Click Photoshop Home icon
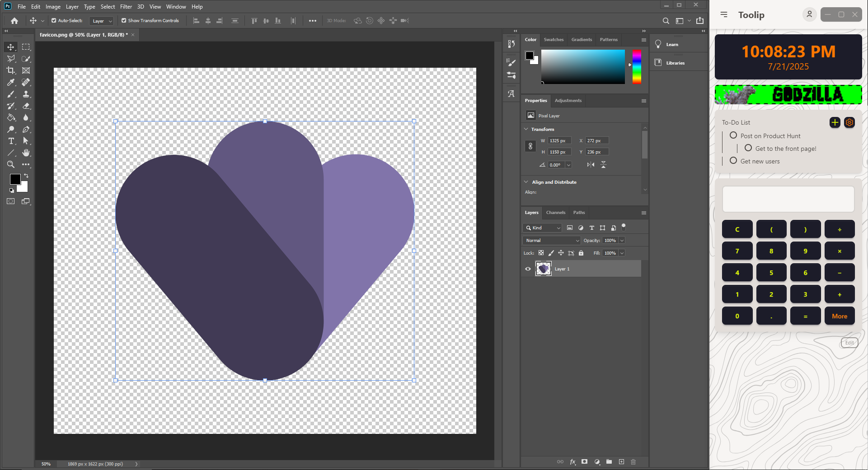The height and width of the screenshot is (470, 868). click(x=14, y=21)
